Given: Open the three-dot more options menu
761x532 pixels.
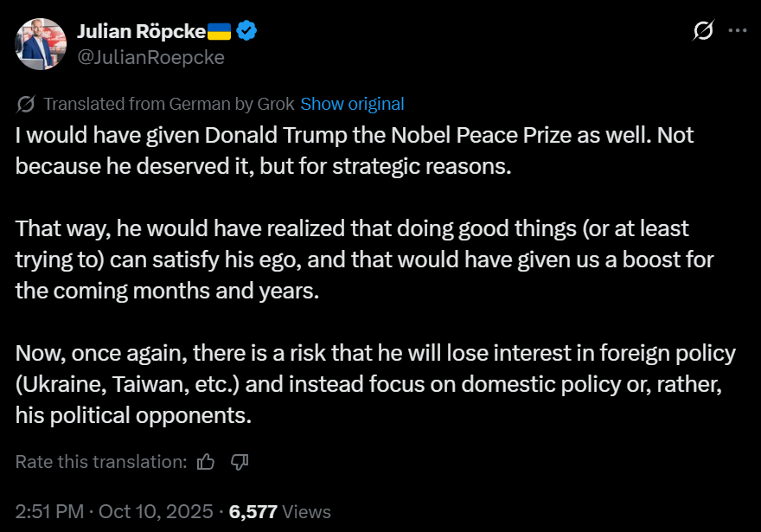Looking at the screenshot, I should point(737,31).
